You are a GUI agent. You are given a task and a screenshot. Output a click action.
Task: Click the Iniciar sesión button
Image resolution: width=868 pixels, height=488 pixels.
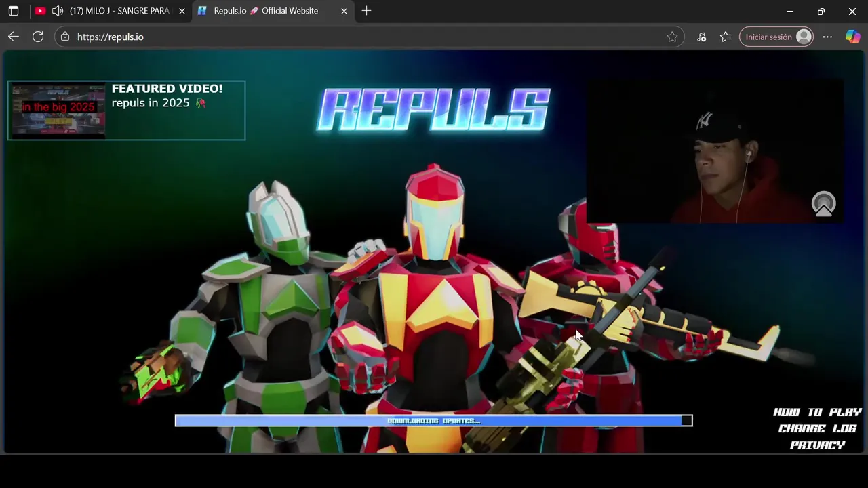[x=776, y=37]
